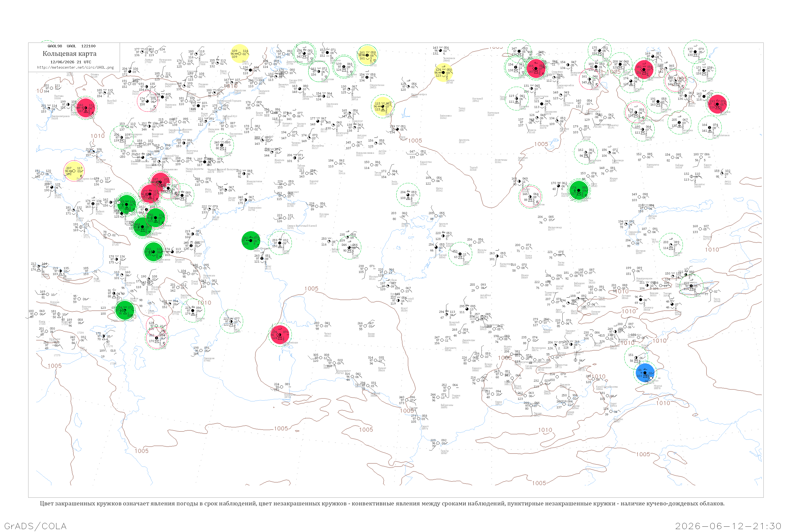This screenshot has height=532, width=798.
Task: Click the station label "Жарык 35497"
Action: [x=613, y=180]
